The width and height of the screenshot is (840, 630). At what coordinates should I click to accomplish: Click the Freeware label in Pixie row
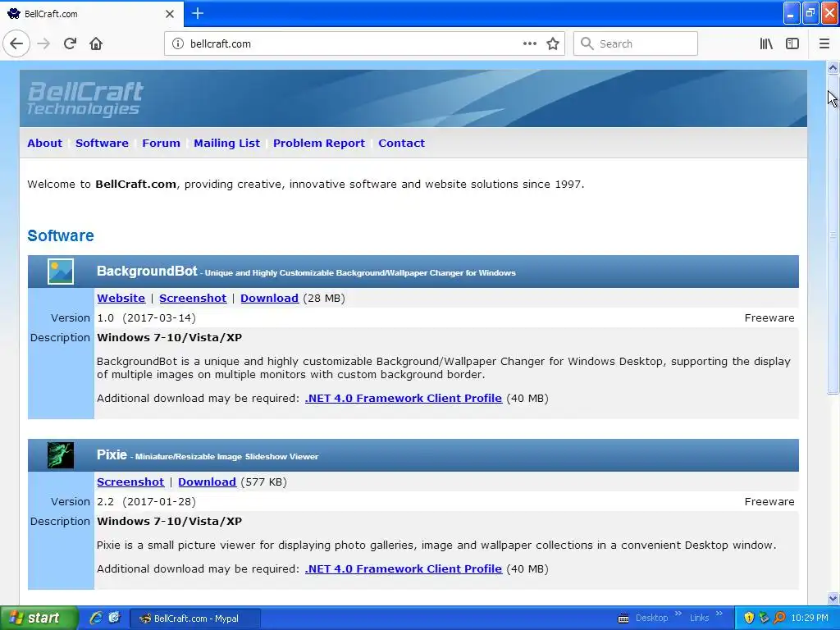point(769,501)
